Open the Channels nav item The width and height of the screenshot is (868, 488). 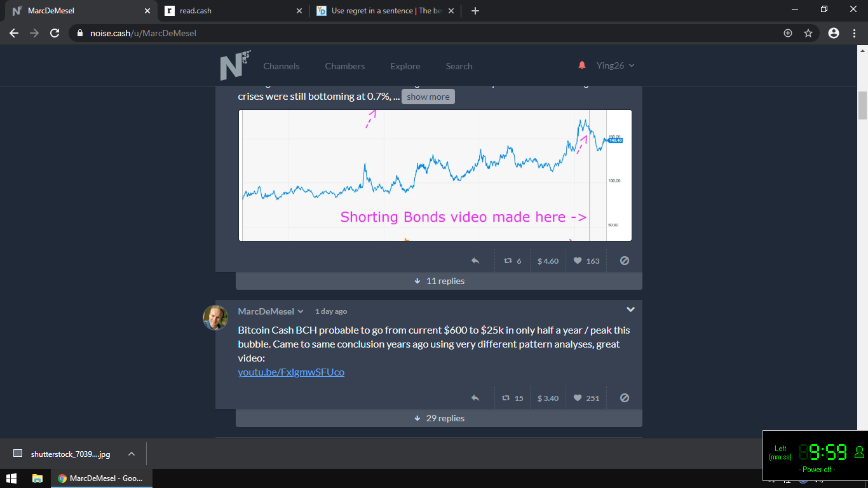click(x=281, y=66)
